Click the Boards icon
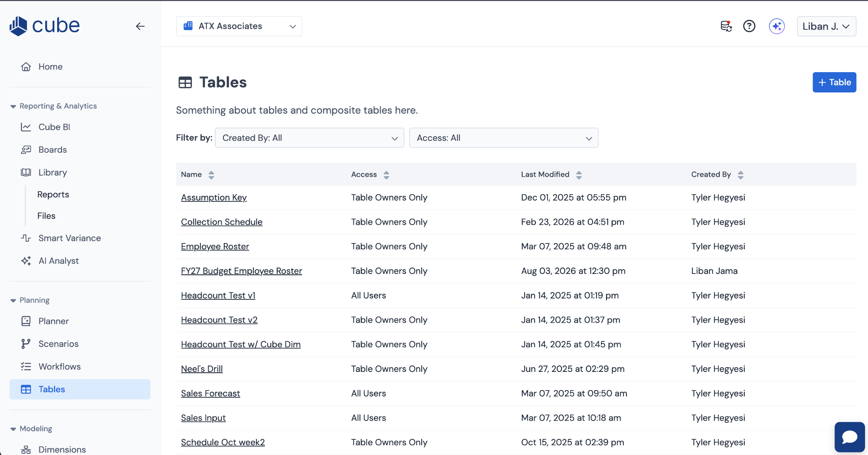The width and height of the screenshot is (868, 455). tap(26, 150)
